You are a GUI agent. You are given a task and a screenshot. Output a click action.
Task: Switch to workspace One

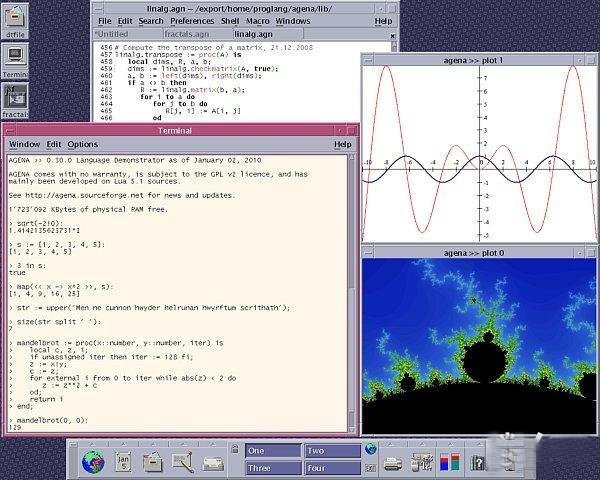[x=273, y=451]
